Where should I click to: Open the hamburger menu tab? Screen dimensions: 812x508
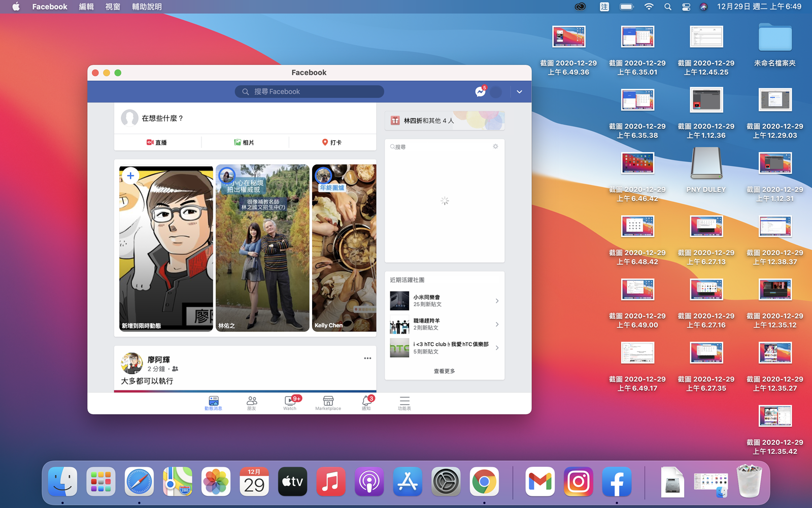coord(404,402)
